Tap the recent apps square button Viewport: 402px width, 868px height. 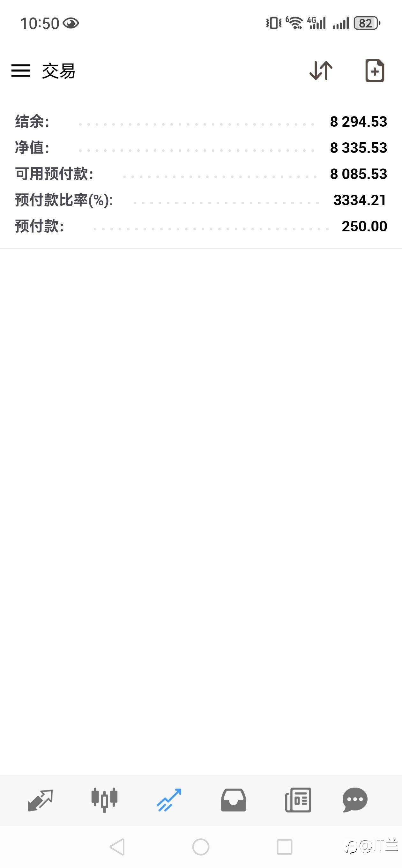pyautogui.click(x=284, y=847)
